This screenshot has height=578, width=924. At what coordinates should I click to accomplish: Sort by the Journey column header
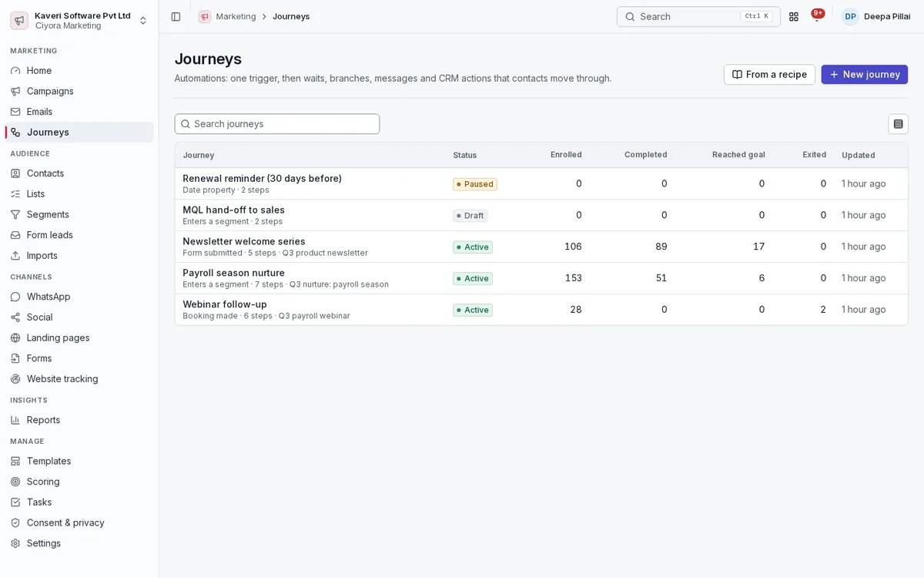199,155
